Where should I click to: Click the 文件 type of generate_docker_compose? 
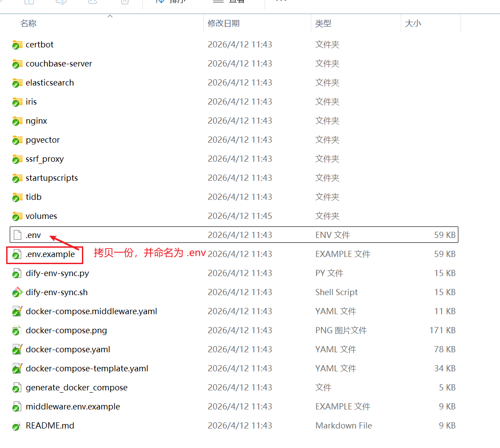pyautogui.click(x=323, y=387)
